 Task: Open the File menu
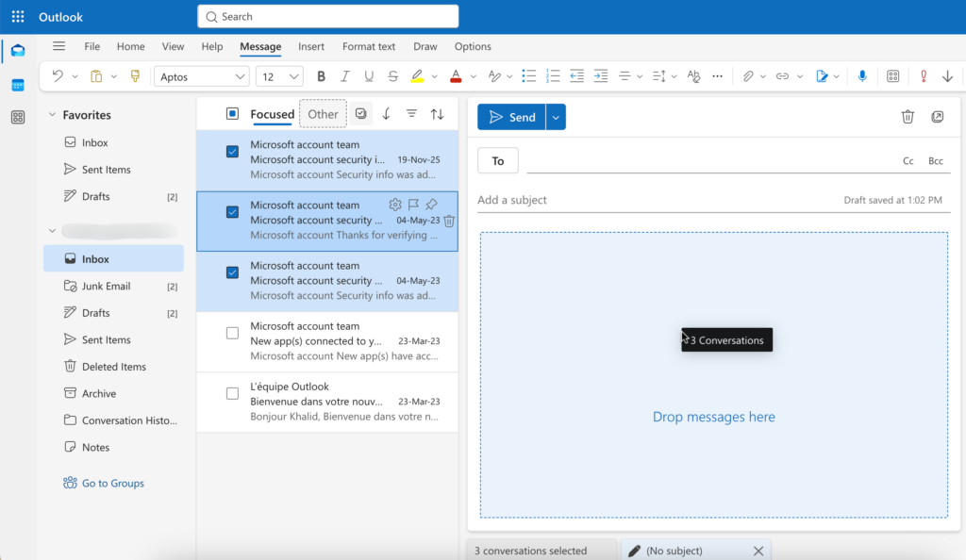(92, 46)
